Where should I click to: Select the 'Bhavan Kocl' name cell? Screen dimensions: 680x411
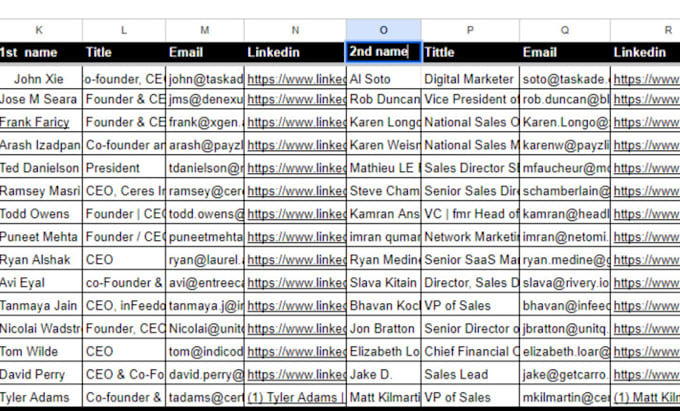pyautogui.click(x=383, y=306)
